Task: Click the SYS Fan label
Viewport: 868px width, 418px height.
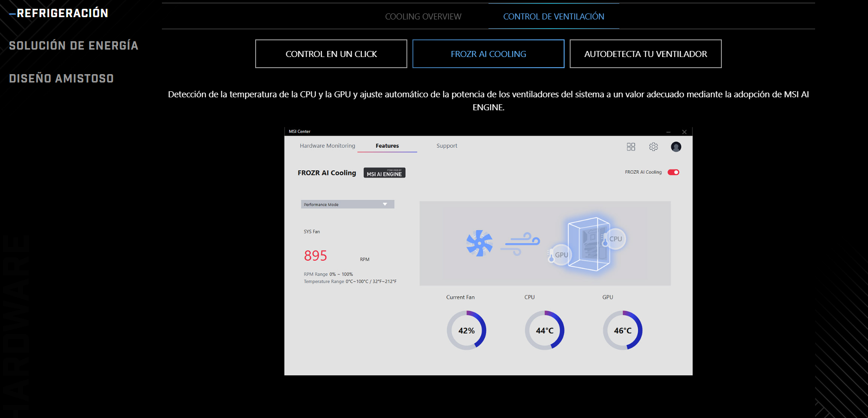Action: 312,232
